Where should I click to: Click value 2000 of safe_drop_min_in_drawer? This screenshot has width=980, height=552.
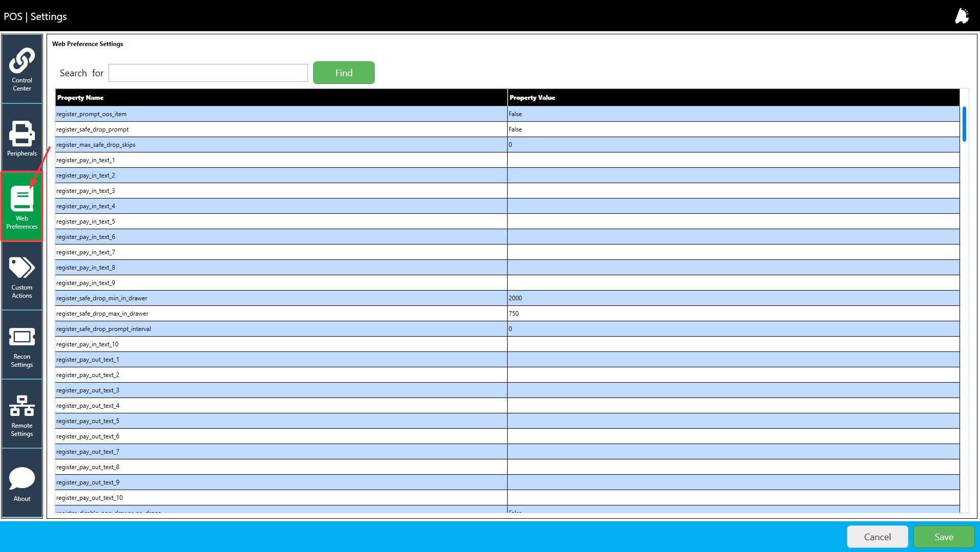(x=515, y=298)
